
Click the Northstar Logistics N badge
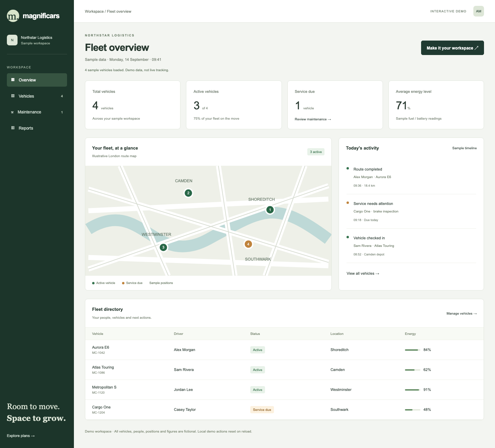point(12,40)
